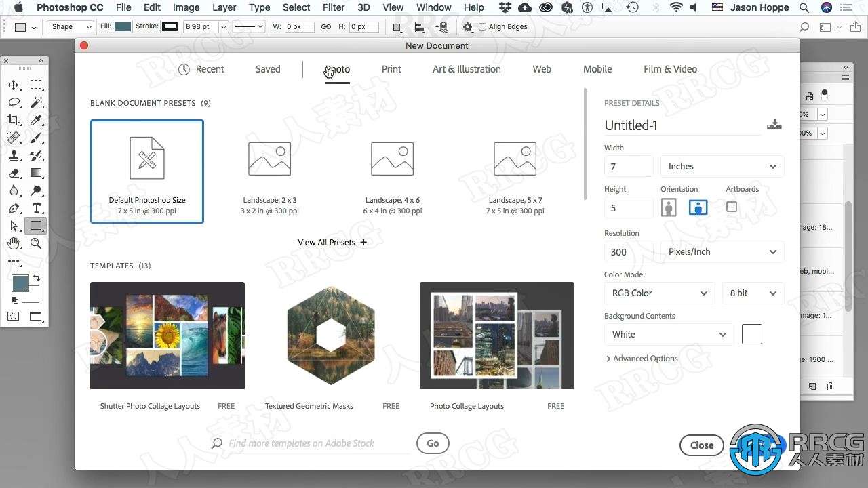The image size is (868, 488).
Task: Open the Pixels/Inch resolution units dropdown
Action: (x=722, y=251)
